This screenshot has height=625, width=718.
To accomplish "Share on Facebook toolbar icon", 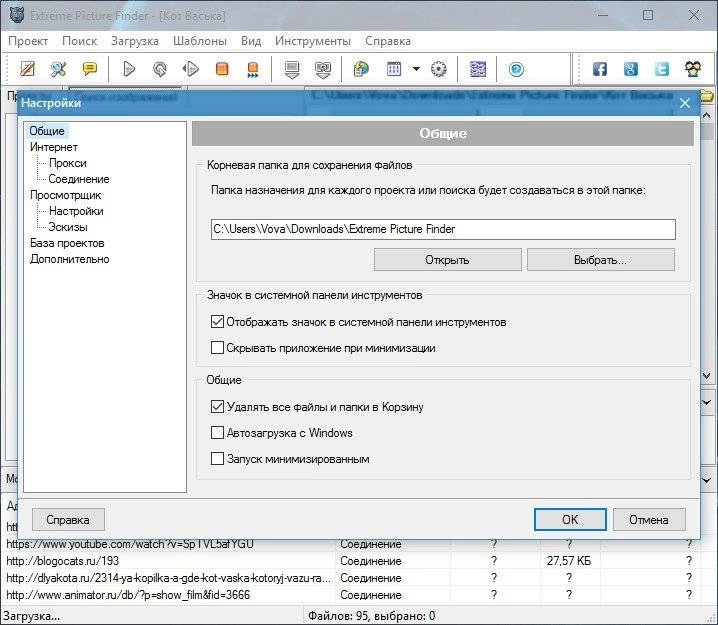I will pos(600,69).
